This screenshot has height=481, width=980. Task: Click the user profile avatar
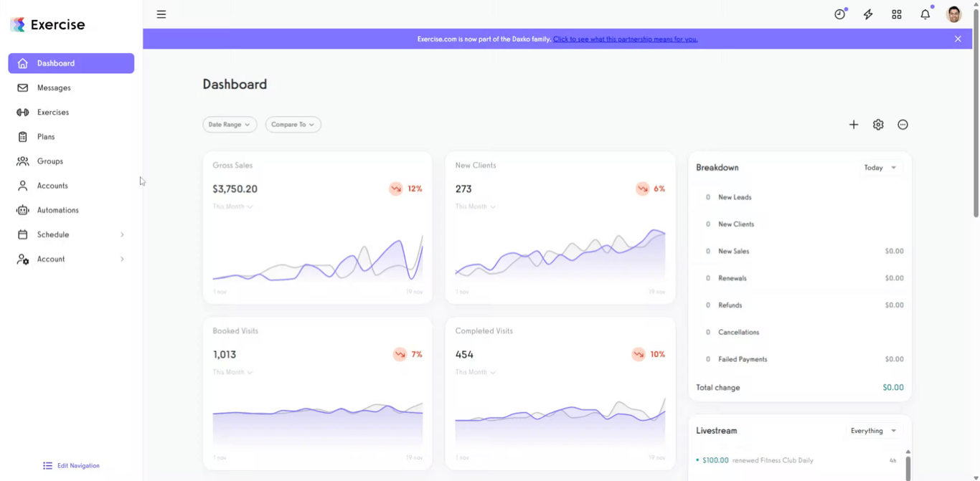954,14
